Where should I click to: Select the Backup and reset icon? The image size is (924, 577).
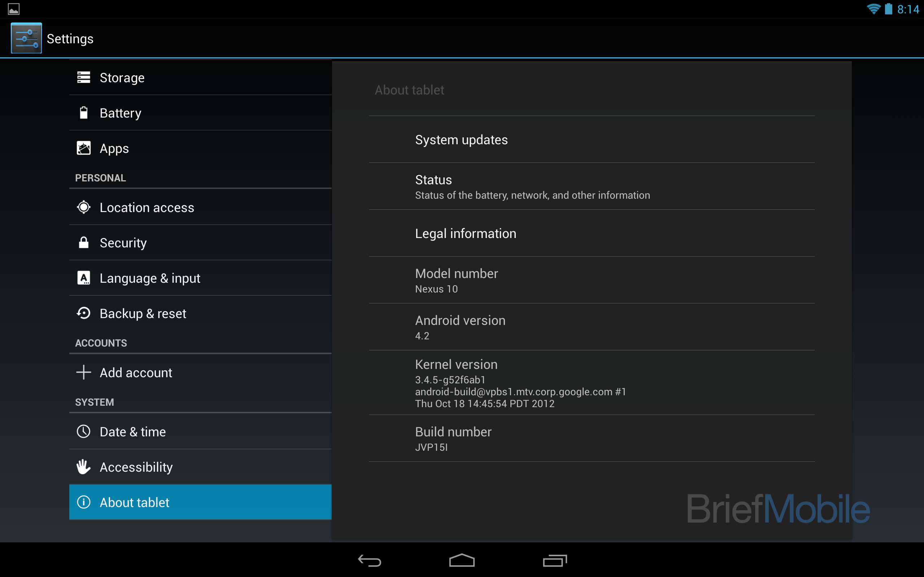pos(85,313)
